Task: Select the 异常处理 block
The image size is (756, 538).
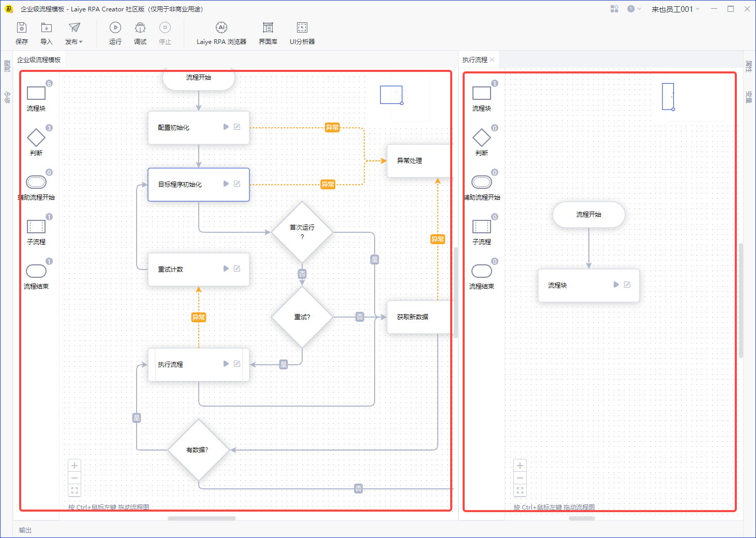Action: pos(419,160)
